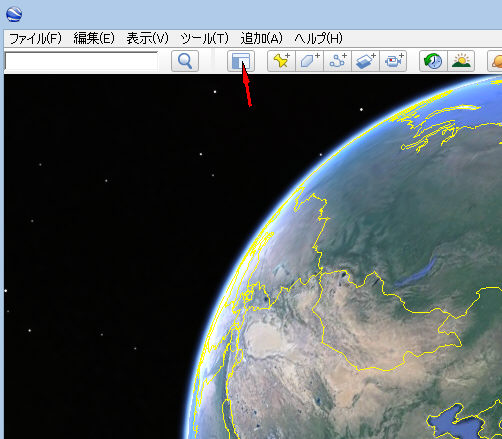Click the magnifying glass search button
502x439 pixels.
[185, 61]
